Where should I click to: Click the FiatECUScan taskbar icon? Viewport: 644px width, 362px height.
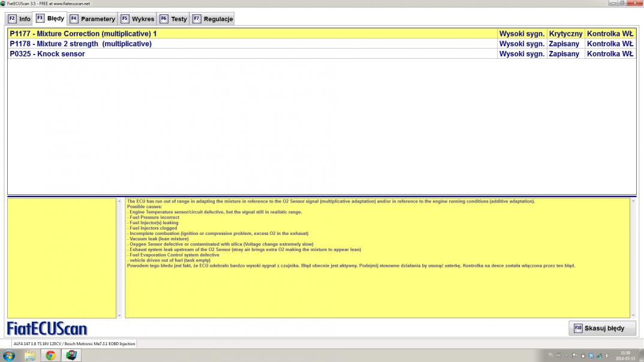71,355
